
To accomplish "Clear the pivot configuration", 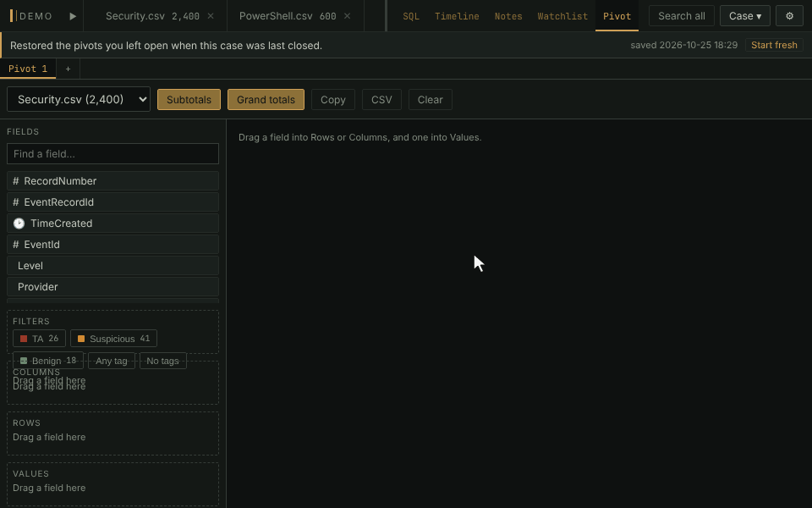I will tap(431, 100).
